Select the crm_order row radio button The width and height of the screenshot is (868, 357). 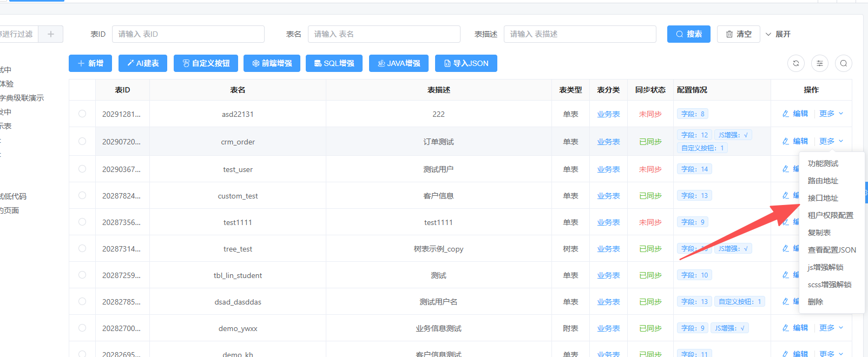(82, 141)
